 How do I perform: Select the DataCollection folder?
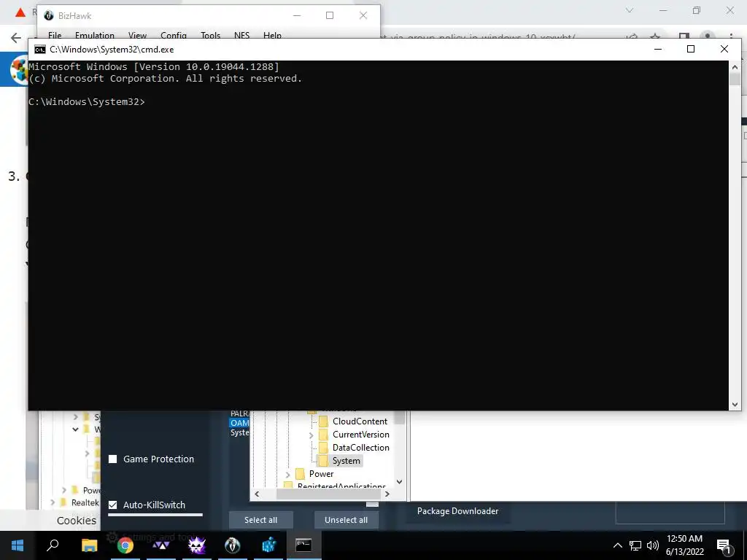[x=360, y=448]
